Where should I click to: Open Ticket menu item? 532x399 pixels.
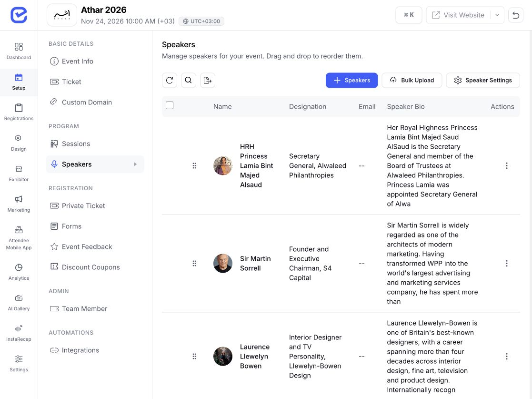95,82
